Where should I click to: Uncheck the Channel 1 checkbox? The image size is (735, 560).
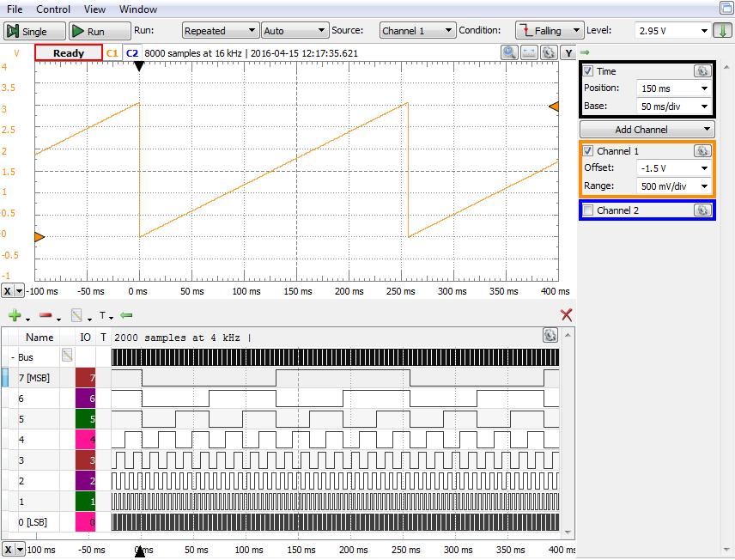(x=588, y=150)
